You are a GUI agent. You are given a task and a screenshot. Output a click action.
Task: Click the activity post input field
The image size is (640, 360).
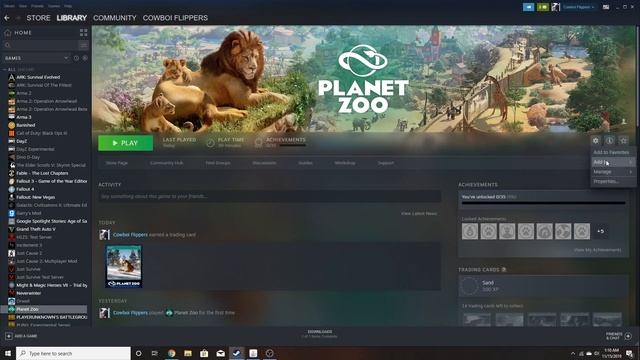(269, 196)
